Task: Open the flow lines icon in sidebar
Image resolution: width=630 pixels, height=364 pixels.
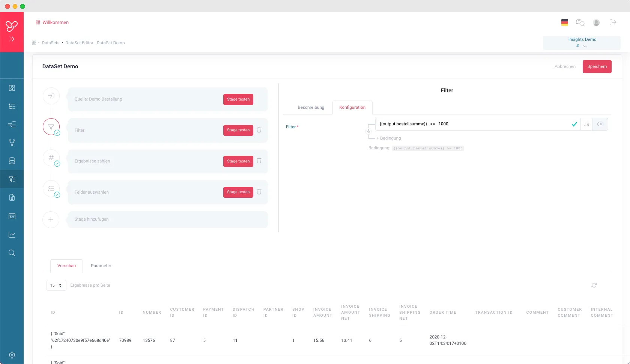Action: pyautogui.click(x=12, y=124)
